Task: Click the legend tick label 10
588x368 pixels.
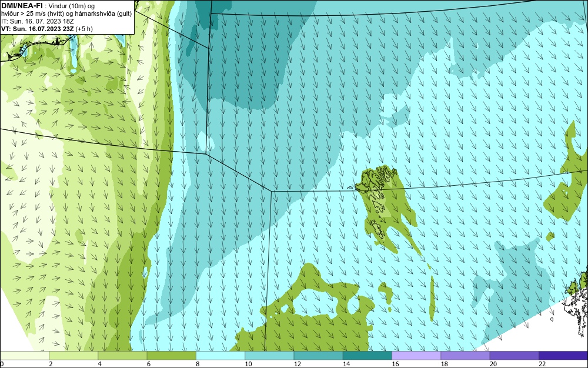Action: [x=249, y=364]
